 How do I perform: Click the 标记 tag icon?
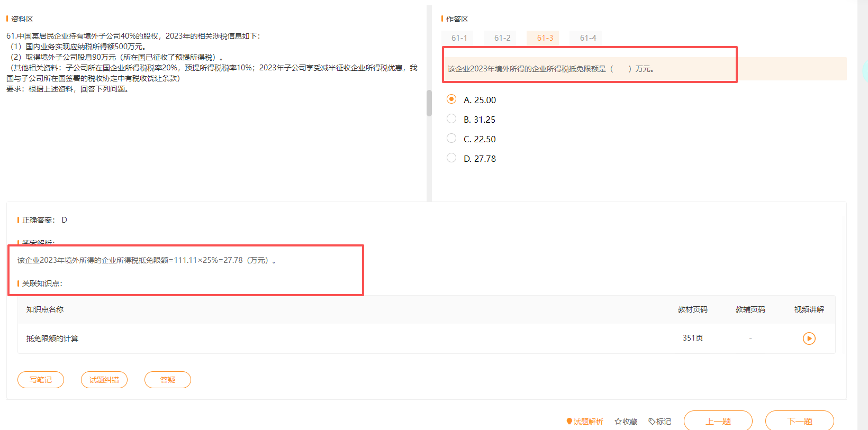pyautogui.click(x=652, y=422)
